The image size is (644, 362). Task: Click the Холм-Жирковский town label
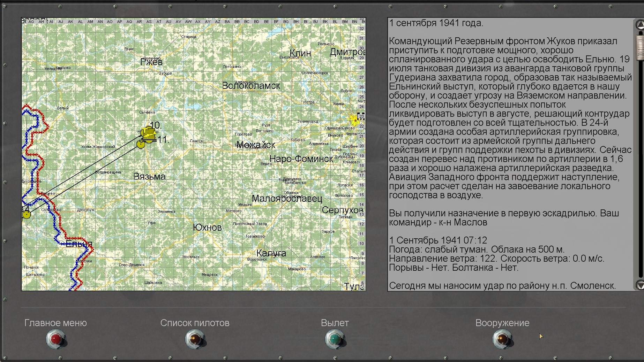click(98, 147)
